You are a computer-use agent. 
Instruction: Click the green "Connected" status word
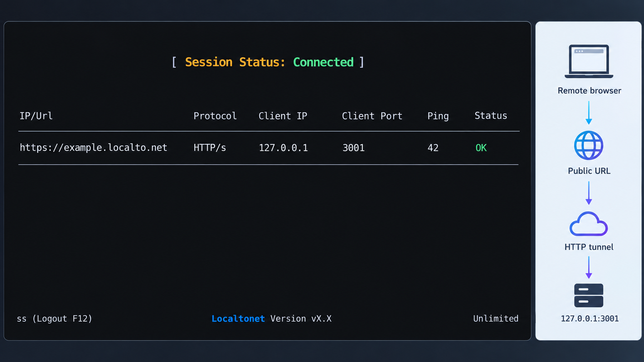(323, 62)
